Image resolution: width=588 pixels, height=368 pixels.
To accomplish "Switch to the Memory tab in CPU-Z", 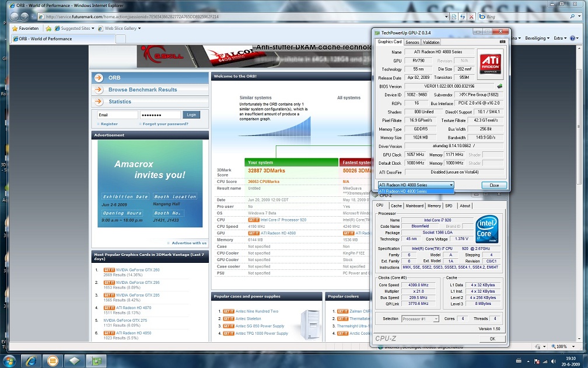I will [434, 206].
